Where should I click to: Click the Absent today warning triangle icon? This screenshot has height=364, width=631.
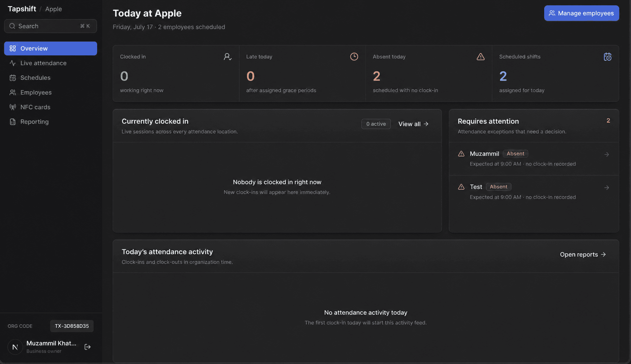(x=481, y=57)
